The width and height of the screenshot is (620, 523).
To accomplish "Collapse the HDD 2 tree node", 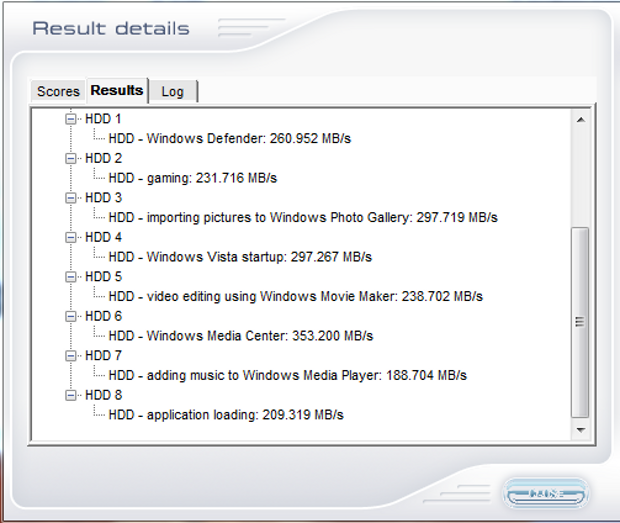I will 71,158.
